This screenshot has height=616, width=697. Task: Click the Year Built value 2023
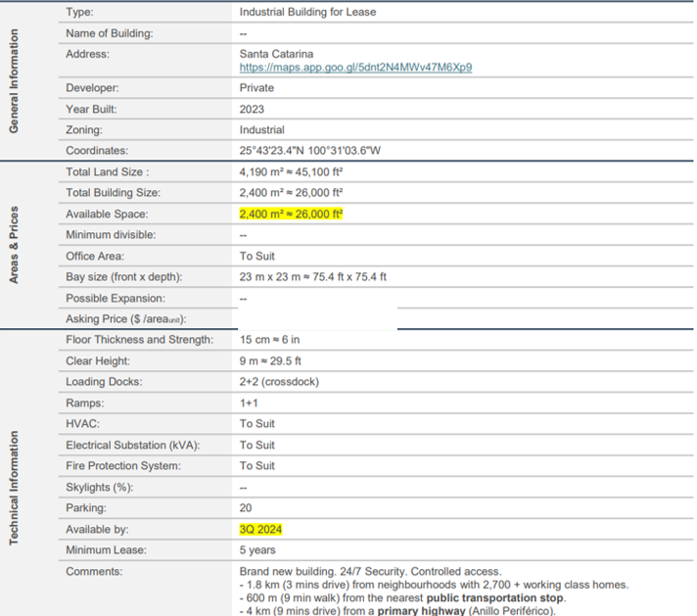click(252, 109)
